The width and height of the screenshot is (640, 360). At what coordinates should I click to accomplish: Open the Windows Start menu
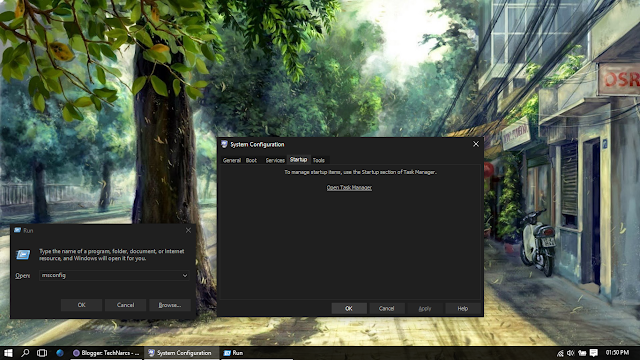click(x=8, y=353)
